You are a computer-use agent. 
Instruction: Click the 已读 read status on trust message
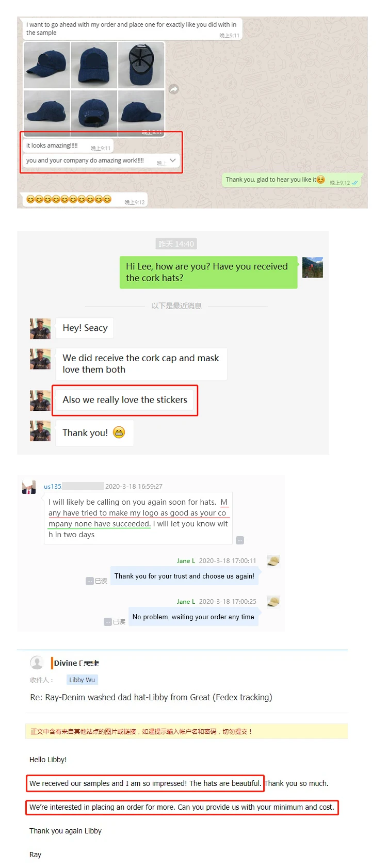point(96,581)
